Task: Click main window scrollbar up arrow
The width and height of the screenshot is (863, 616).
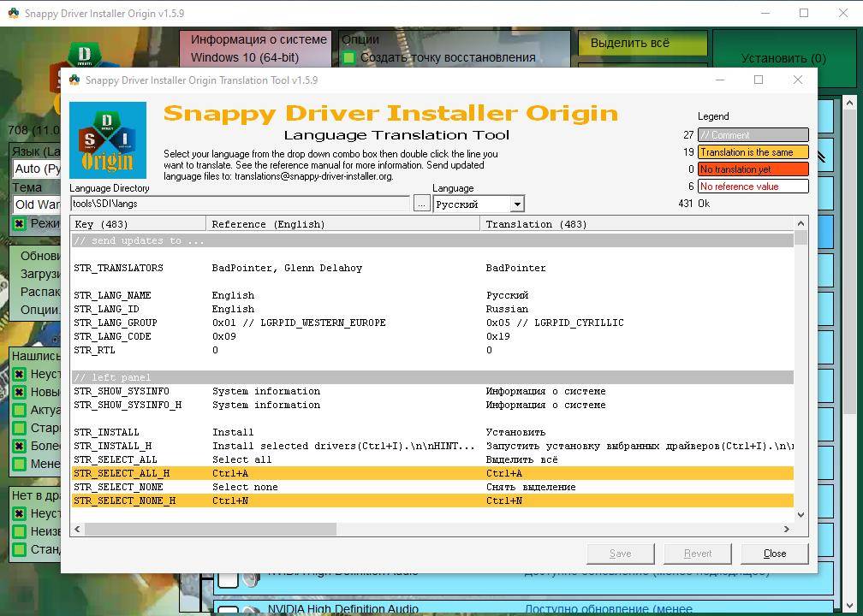Action: 849,103
